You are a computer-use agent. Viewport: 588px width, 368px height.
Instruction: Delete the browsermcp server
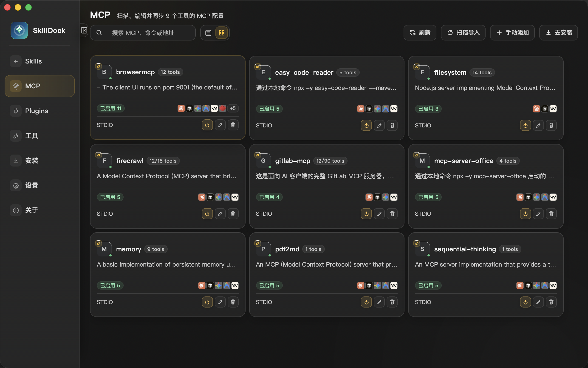(233, 125)
